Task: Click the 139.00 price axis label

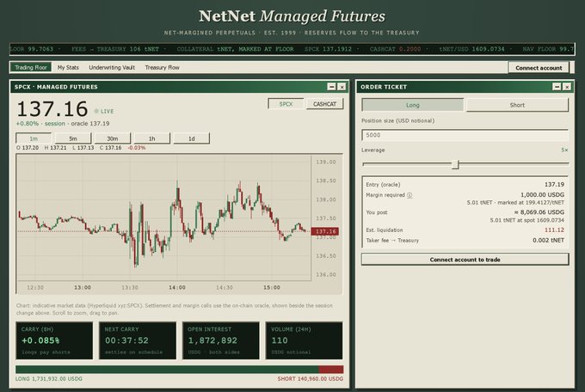Action: tap(326, 162)
